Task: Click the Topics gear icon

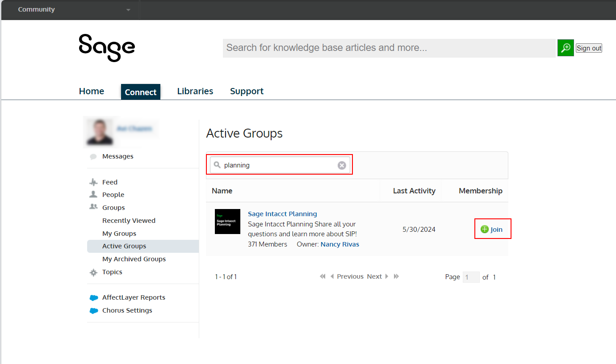Action: click(x=93, y=272)
